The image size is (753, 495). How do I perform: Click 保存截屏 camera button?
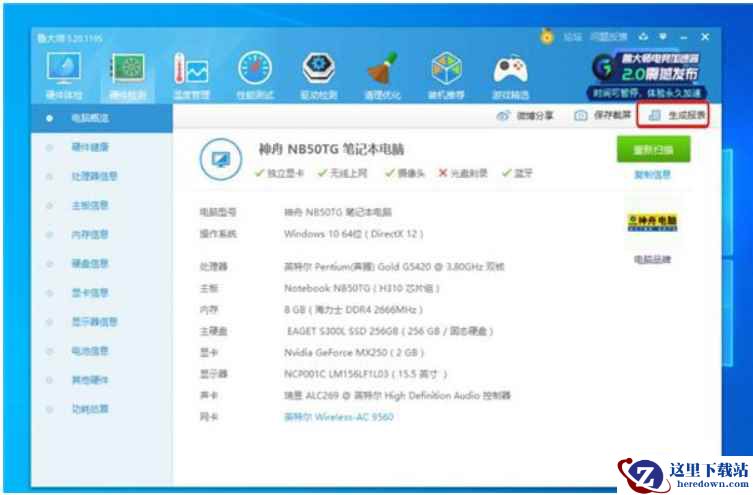602,116
